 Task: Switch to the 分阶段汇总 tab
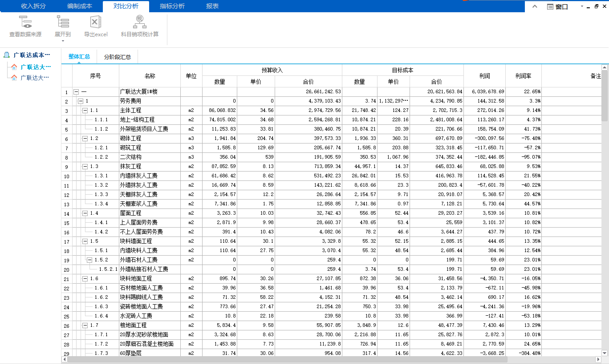pos(117,57)
